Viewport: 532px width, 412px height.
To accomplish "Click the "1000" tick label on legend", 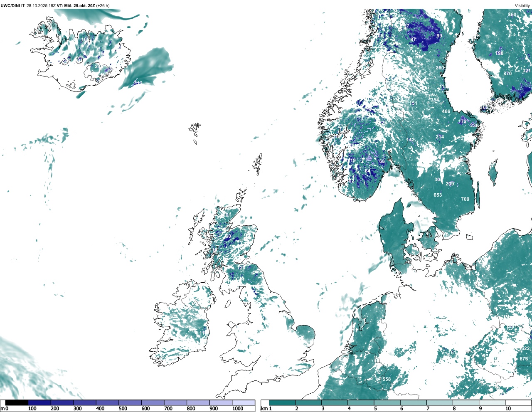I will click(x=238, y=409).
